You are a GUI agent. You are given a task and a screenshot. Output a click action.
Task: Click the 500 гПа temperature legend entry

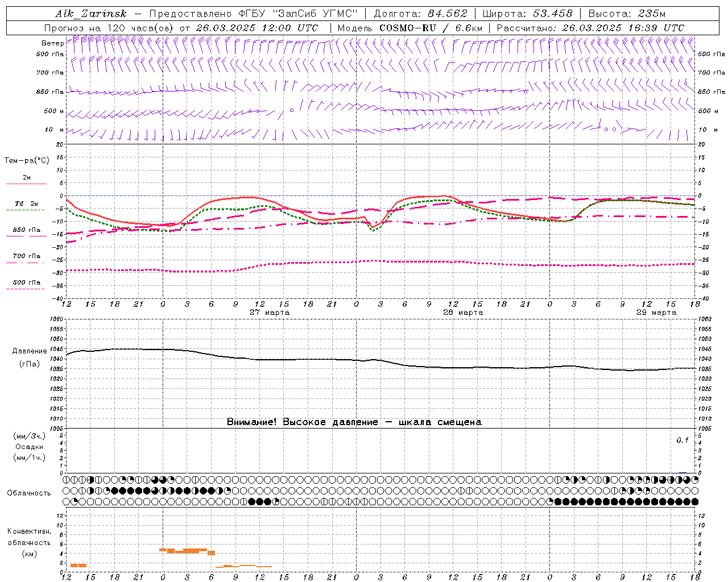(27, 282)
